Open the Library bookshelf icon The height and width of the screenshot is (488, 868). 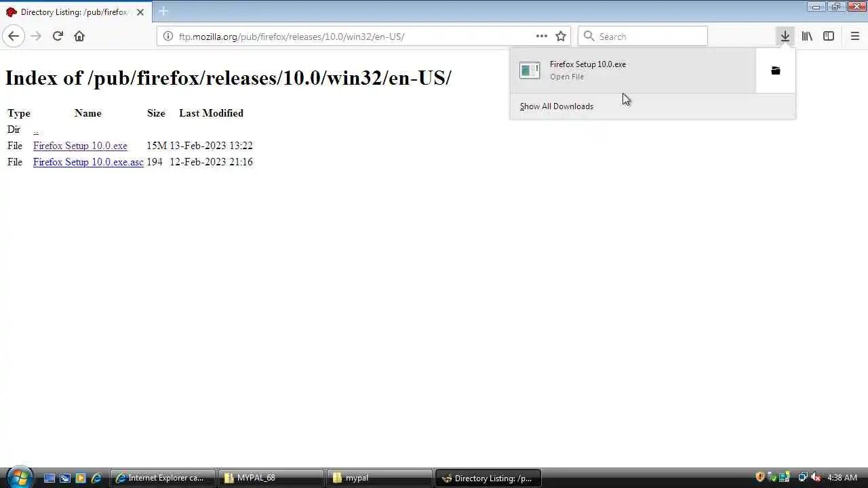pyautogui.click(x=807, y=36)
